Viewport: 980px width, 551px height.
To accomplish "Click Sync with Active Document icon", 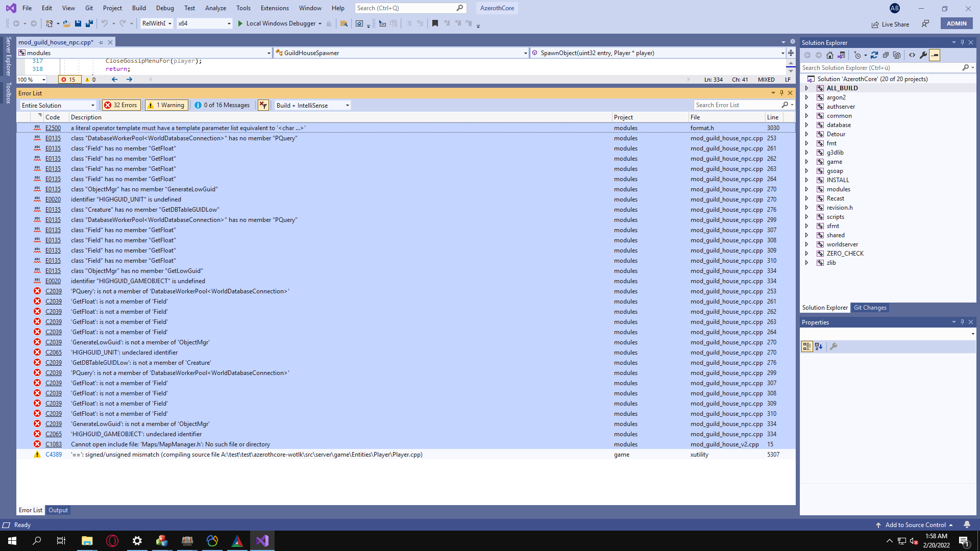I will [x=874, y=55].
